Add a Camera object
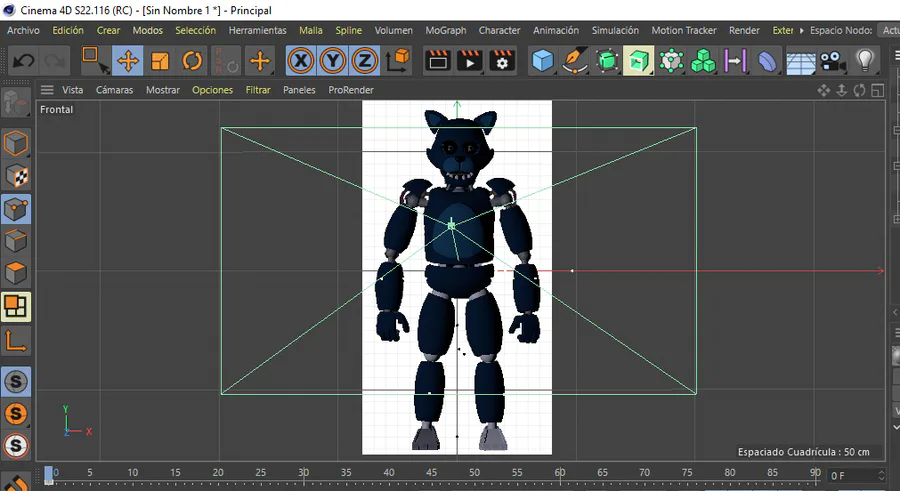900x491 pixels. pos(832,61)
